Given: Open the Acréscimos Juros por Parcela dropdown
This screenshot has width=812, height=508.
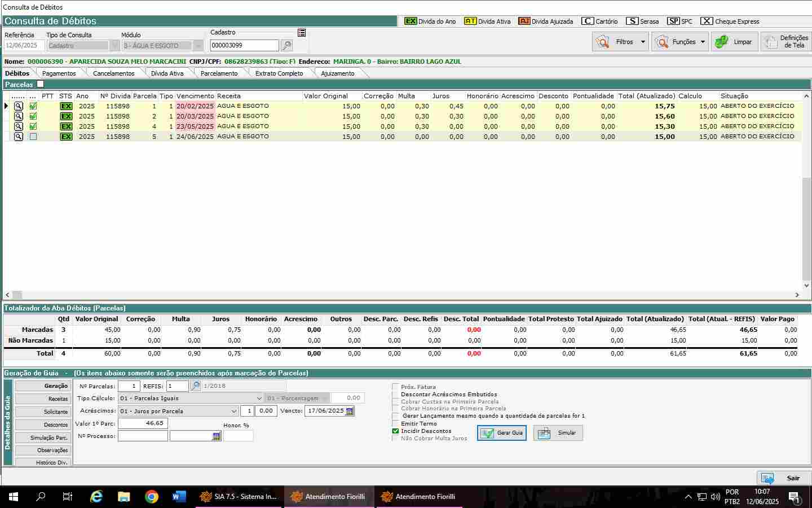Looking at the screenshot, I should pos(234,411).
